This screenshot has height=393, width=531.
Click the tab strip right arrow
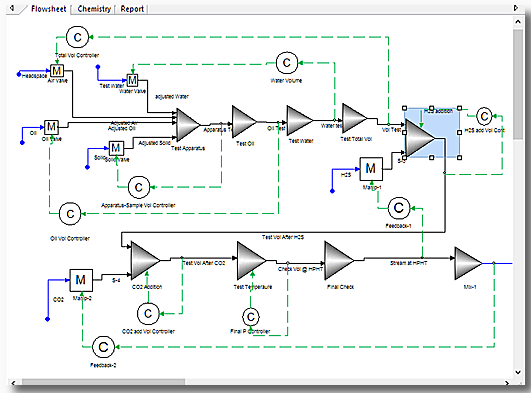(516, 7)
